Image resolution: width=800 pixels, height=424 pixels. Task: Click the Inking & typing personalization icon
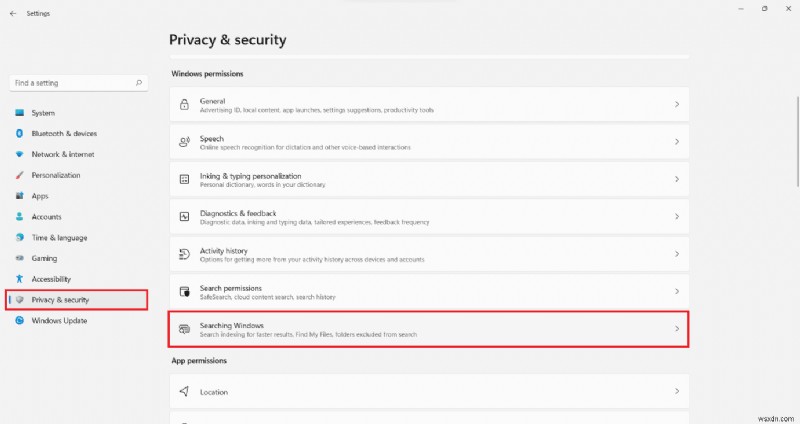coord(184,179)
